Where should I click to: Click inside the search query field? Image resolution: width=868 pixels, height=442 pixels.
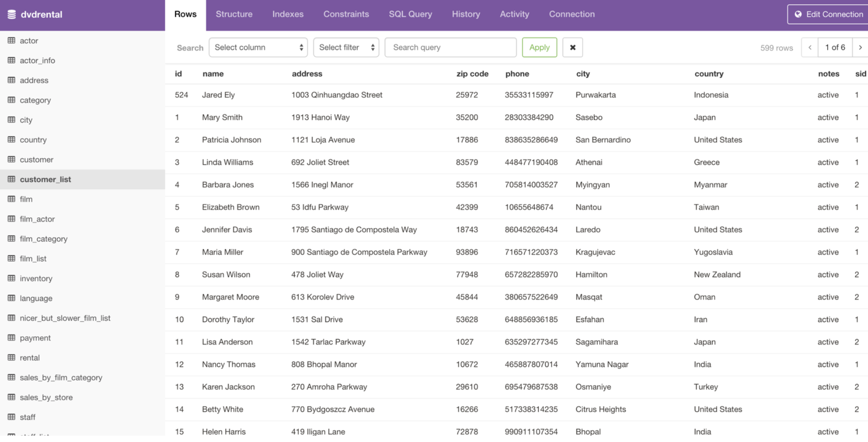[450, 47]
